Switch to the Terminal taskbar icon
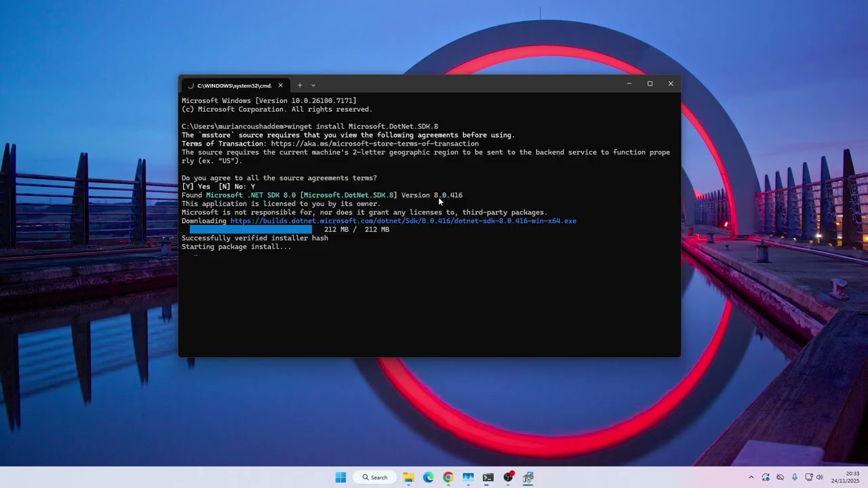 click(x=488, y=477)
